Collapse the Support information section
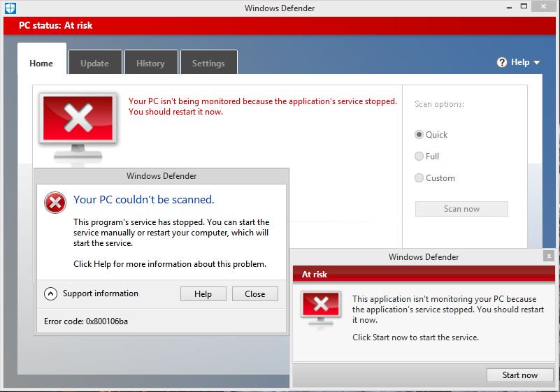 [x=51, y=293]
